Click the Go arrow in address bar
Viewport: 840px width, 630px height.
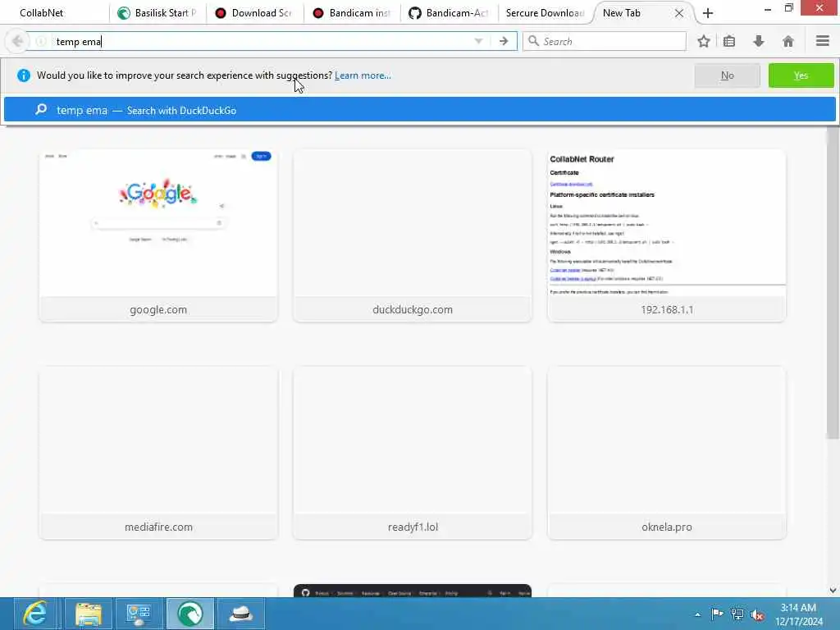coord(504,41)
